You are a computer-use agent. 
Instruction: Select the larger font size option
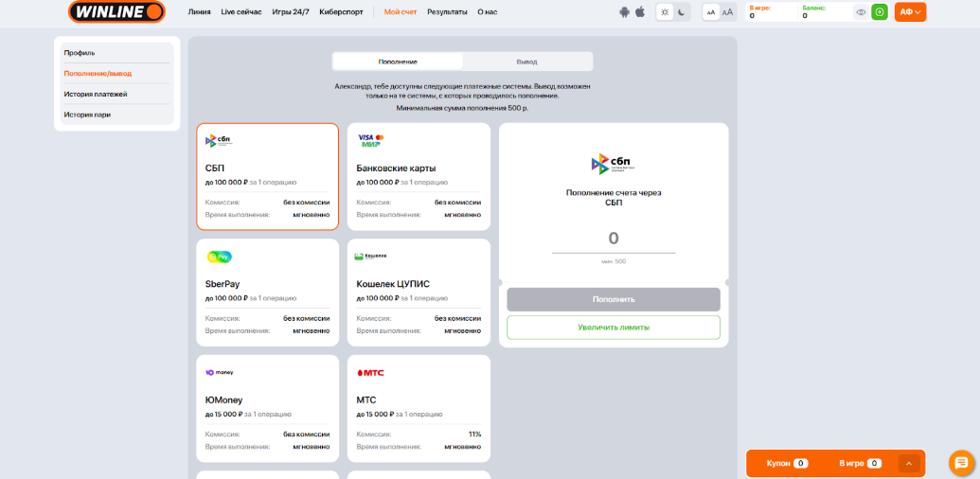tap(727, 12)
